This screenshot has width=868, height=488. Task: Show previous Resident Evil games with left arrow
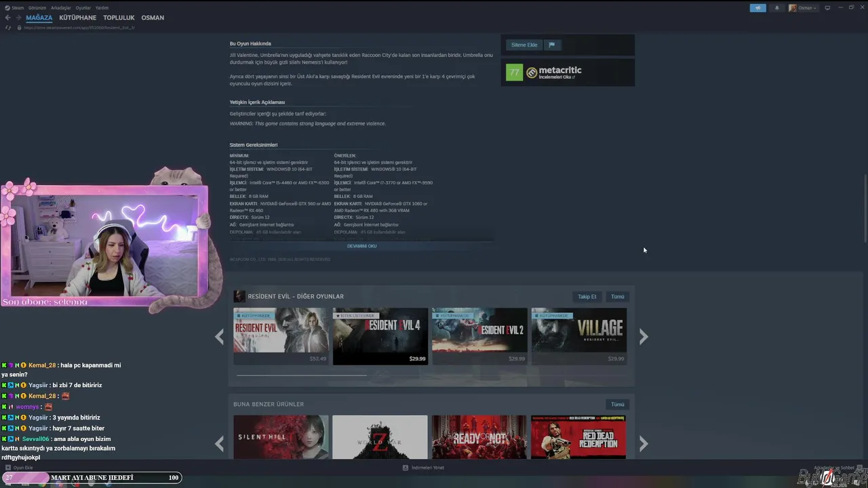click(x=219, y=337)
